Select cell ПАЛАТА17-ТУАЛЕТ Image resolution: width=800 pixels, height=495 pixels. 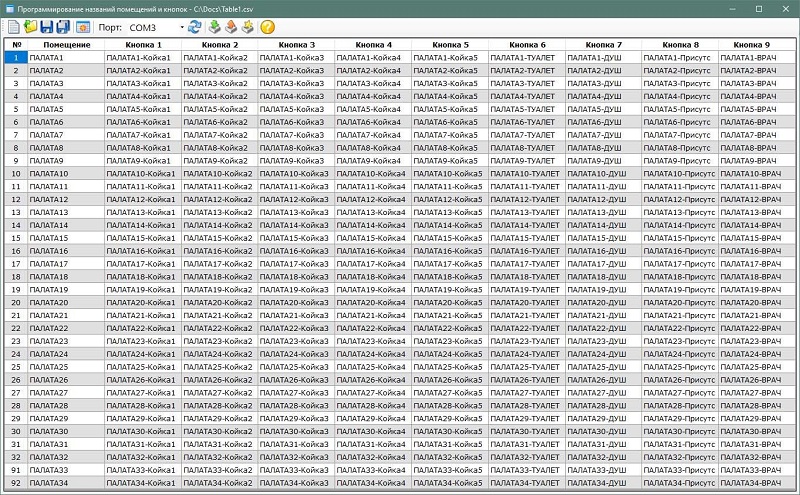(x=527, y=264)
